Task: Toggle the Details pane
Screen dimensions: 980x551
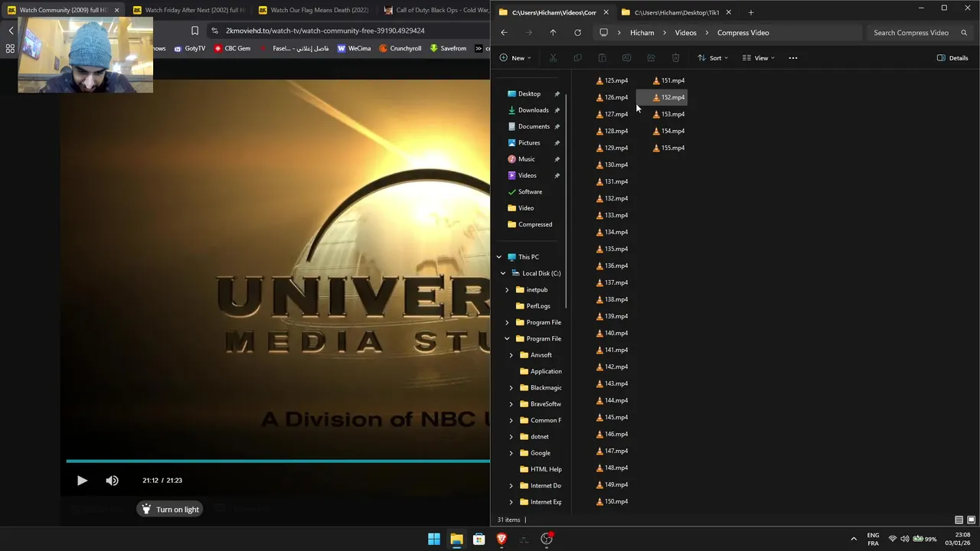Action: pos(952,58)
